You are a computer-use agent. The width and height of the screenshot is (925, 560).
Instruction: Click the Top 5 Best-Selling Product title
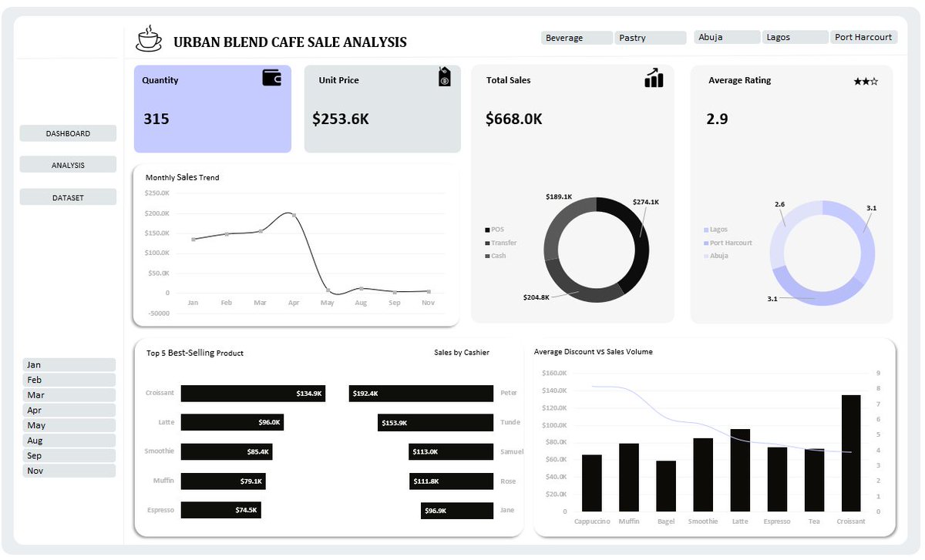pyautogui.click(x=195, y=353)
